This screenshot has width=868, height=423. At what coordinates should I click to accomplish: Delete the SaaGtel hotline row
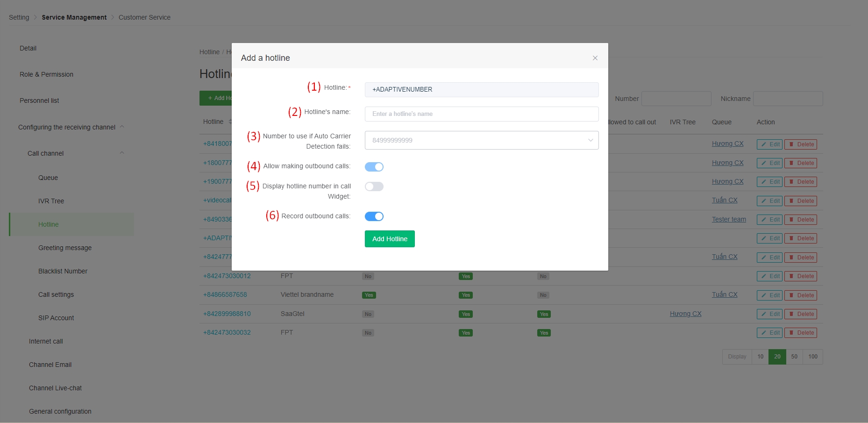(800, 314)
